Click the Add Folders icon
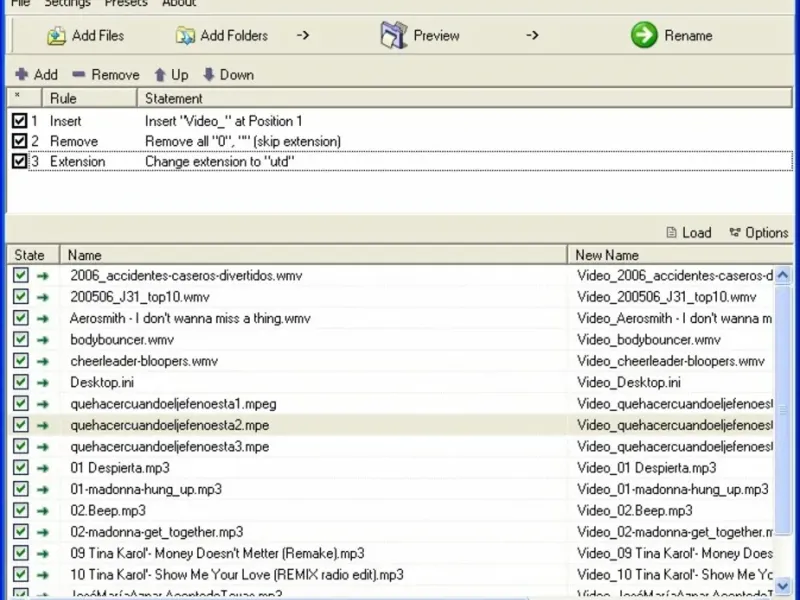Image resolution: width=800 pixels, height=600 pixels. (185, 36)
